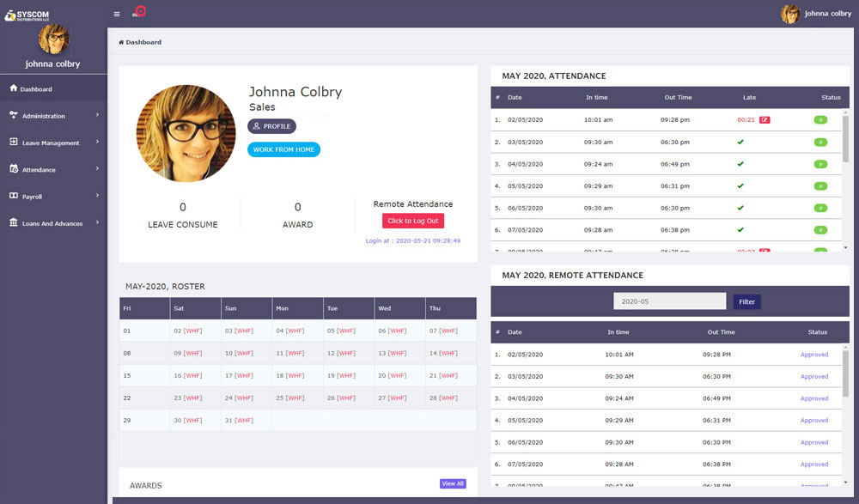Screen dimensions: 859x504
Task: Click View All in the Awards section
Action: 453,483
